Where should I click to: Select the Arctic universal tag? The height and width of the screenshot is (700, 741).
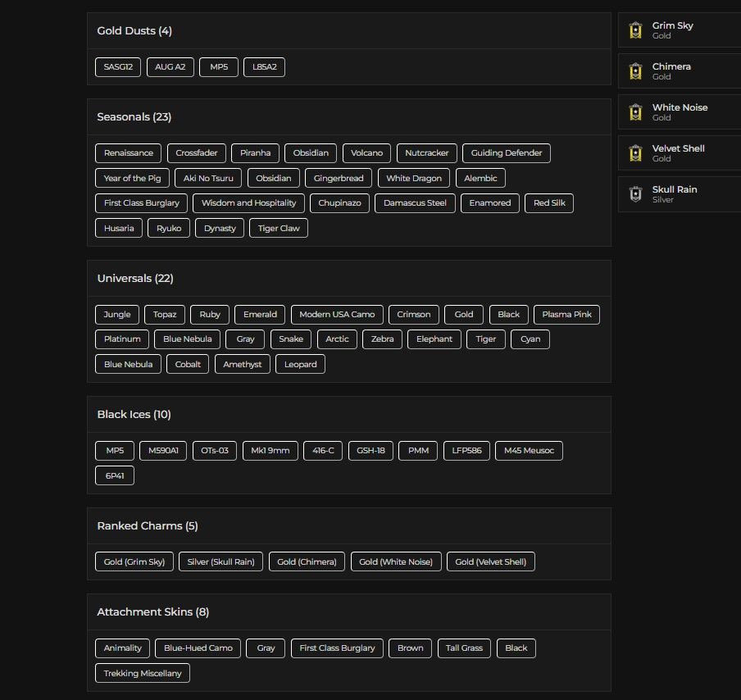point(337,339)
